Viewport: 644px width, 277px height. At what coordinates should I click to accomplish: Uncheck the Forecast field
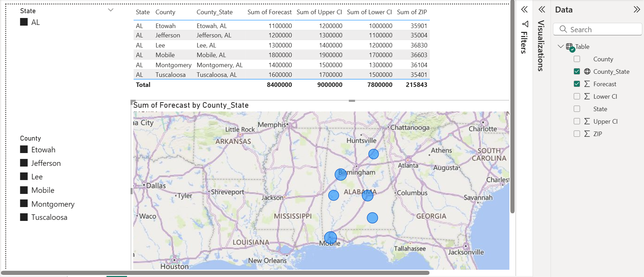(577, 84)
